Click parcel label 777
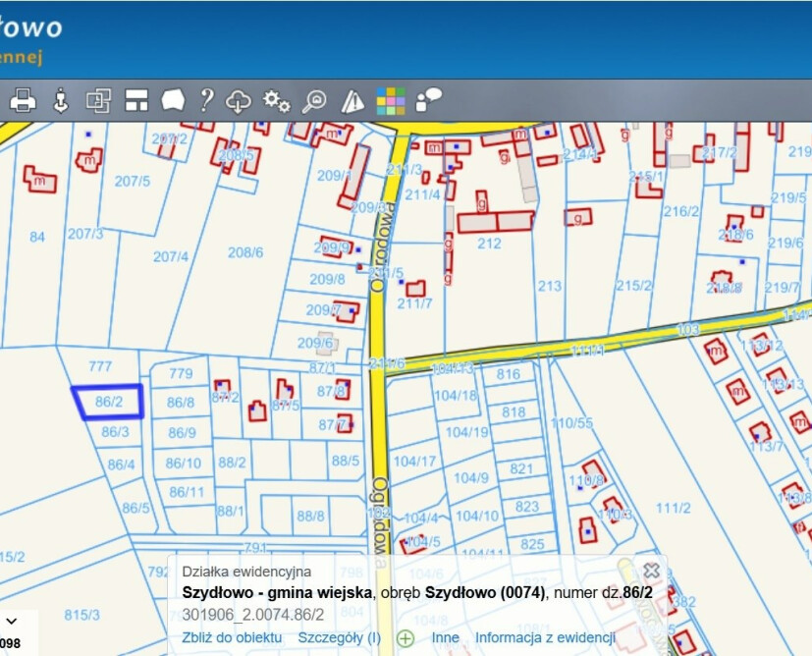Viewport: 812px width, 656px height. click(x=100, y=366)
